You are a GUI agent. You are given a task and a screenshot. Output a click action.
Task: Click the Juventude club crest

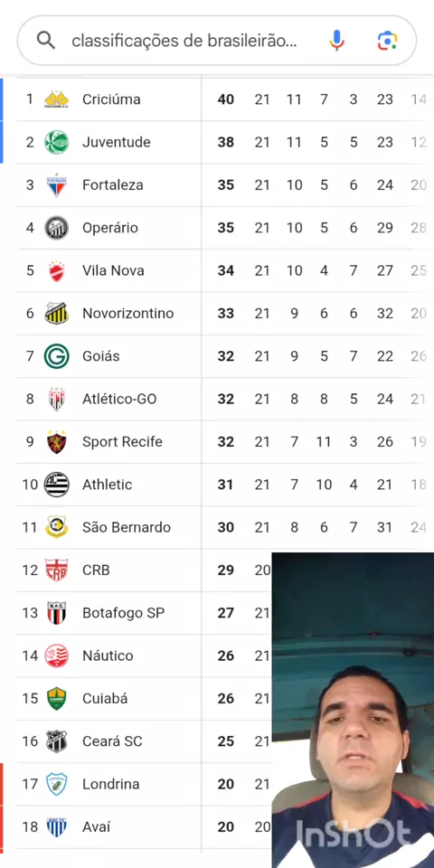(x=56, y=142)
